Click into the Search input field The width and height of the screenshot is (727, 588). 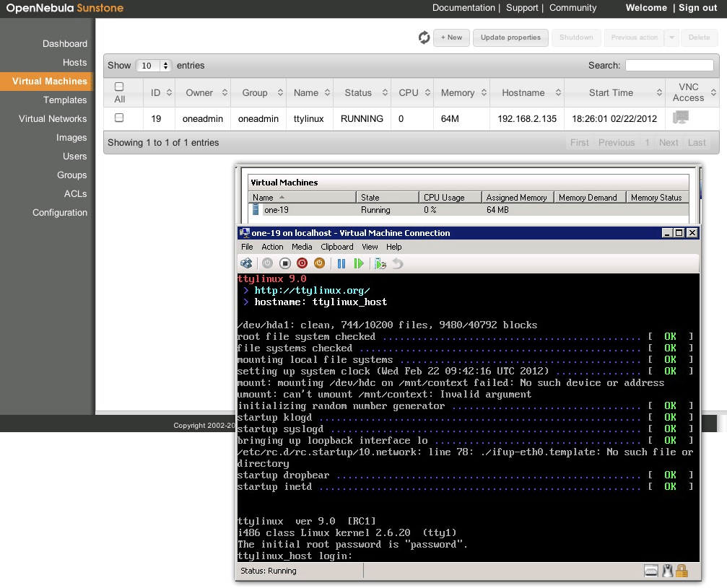[669, 66]
